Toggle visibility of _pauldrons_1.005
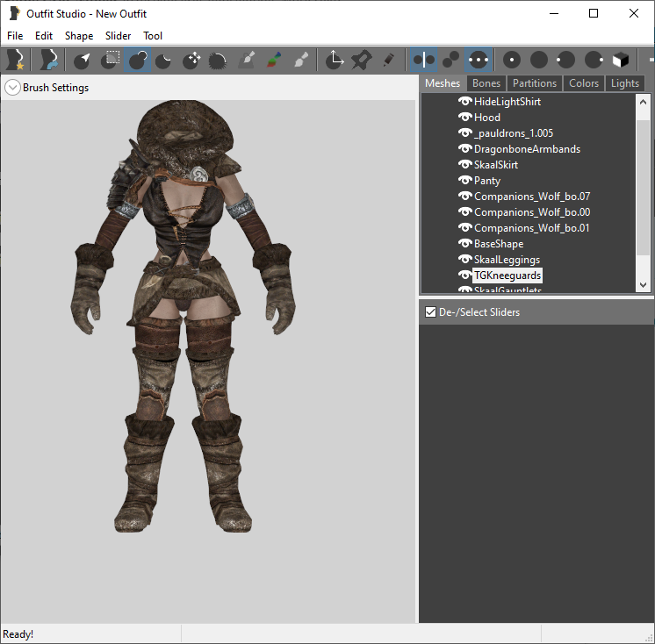The image size is (655, 644). (464, 132)
